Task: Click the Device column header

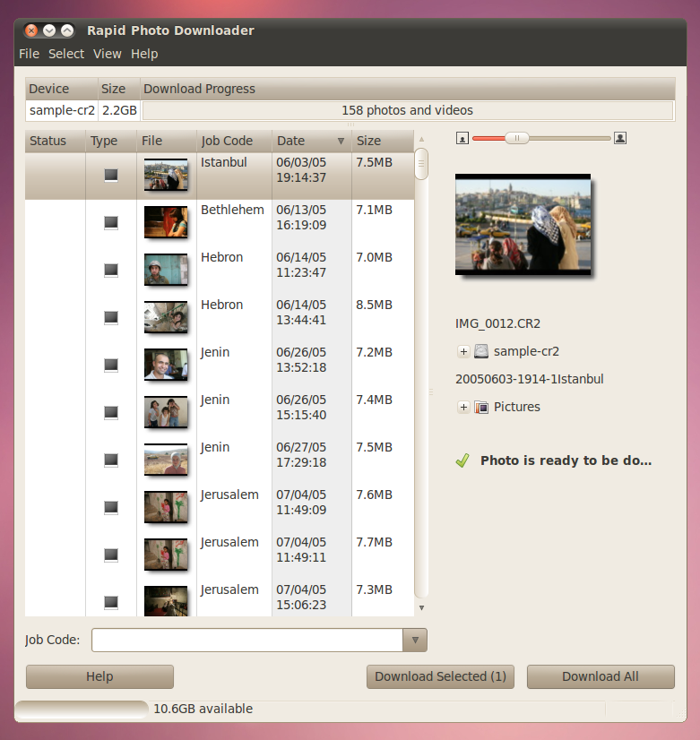Action: tap(61, 89)
